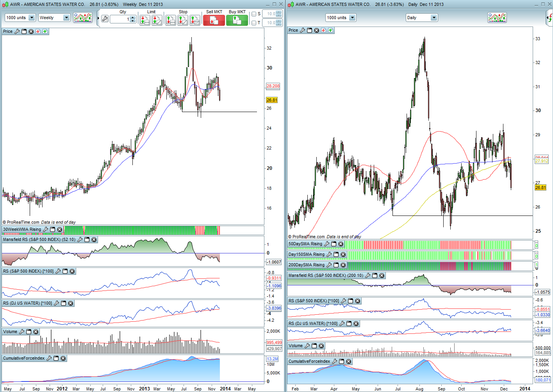Collapse the trading order toolbar arrow
553x392 pixels.
(x=98, y=18)
